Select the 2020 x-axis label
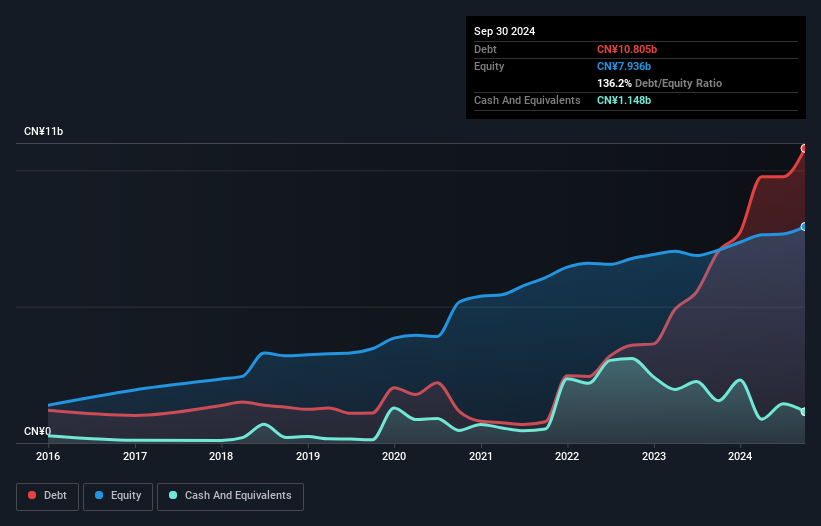This screenshot has height=526, width=821. click(x=394, y=456)
